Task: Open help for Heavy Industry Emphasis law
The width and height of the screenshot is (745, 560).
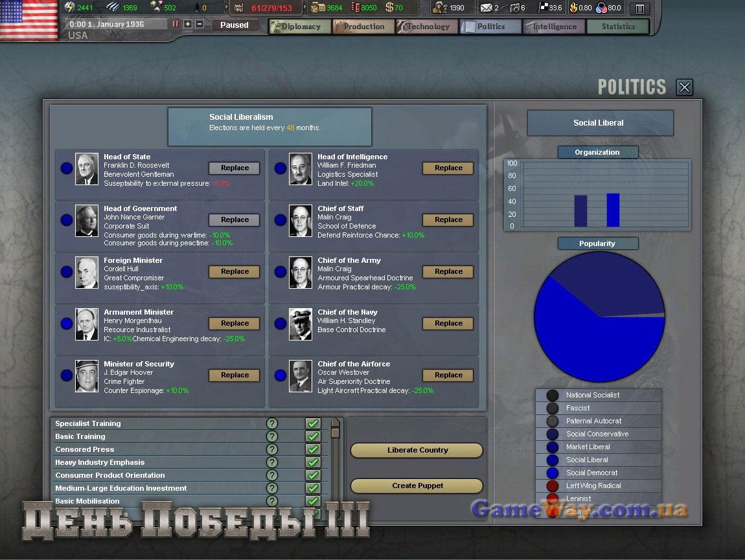Action: tap(272, 462)
